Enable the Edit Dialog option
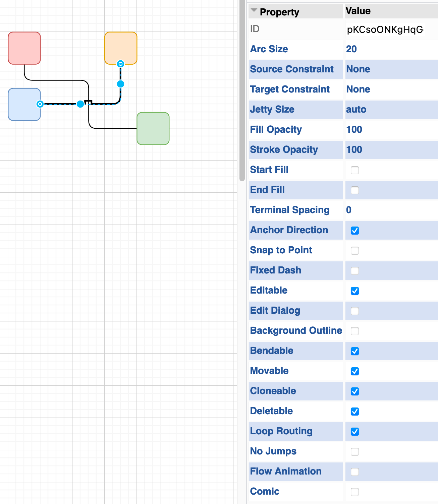The width and height of the screenshot is (438, 504). [354, 311]
